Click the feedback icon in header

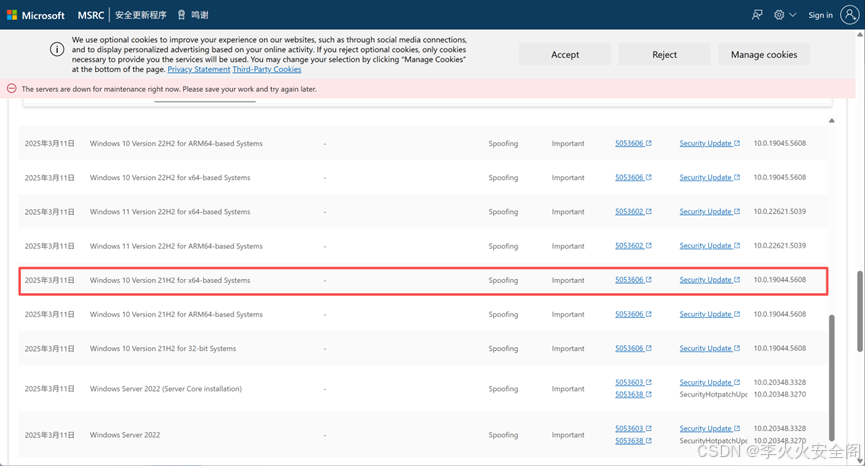pos(757,15)
